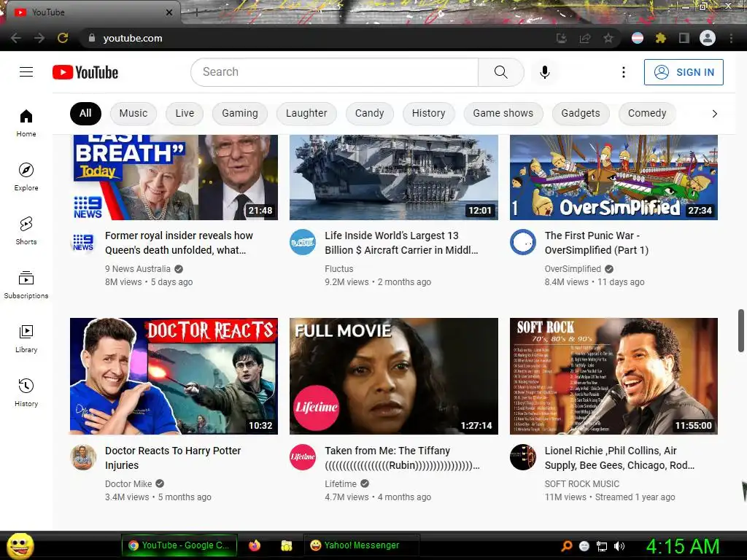Open Library in sidebar

[26, 338]
